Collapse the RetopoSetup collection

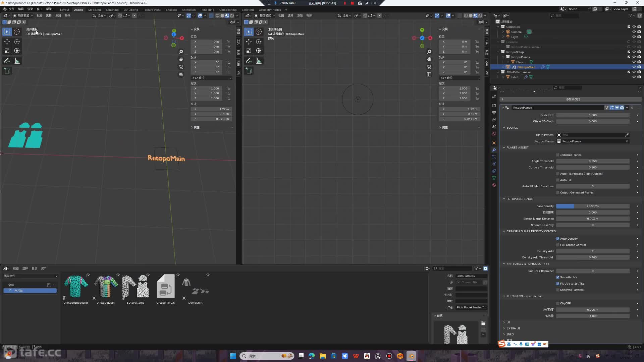(x=498, y=52)
